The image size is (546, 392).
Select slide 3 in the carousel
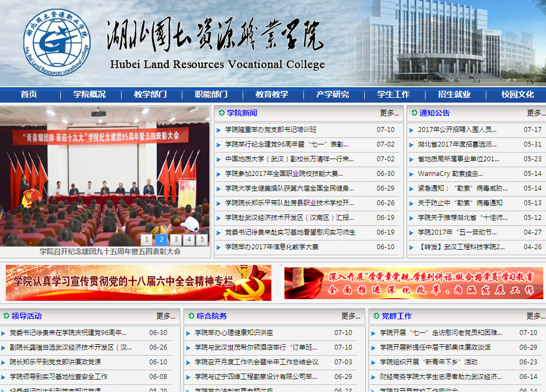pos(175,239)
